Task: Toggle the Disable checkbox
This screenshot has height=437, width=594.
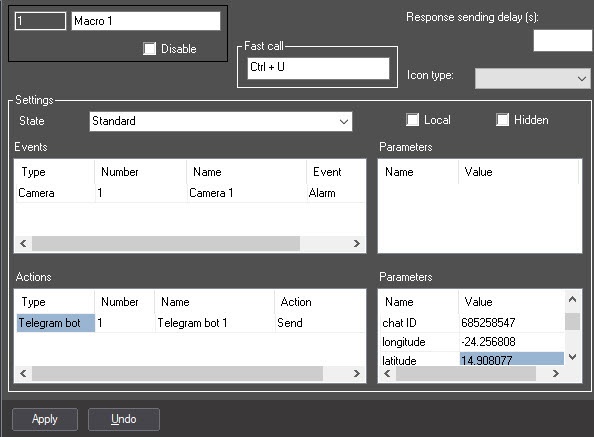Action: (149, 48)
